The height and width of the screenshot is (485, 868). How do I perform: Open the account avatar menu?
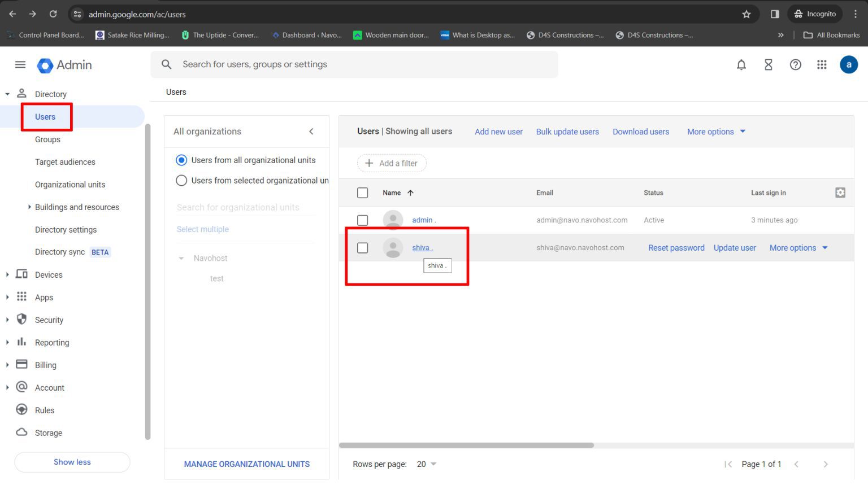pos(849,64)
